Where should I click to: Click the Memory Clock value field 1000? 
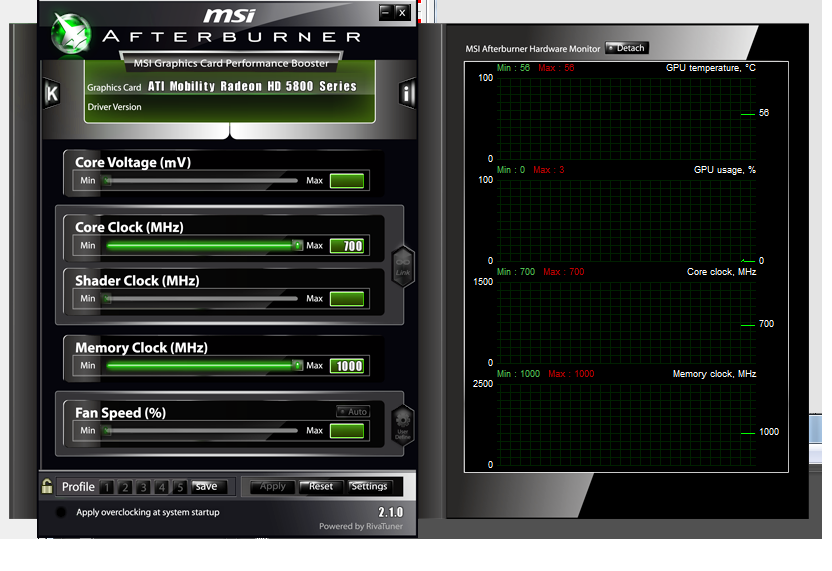pos(347,366)
